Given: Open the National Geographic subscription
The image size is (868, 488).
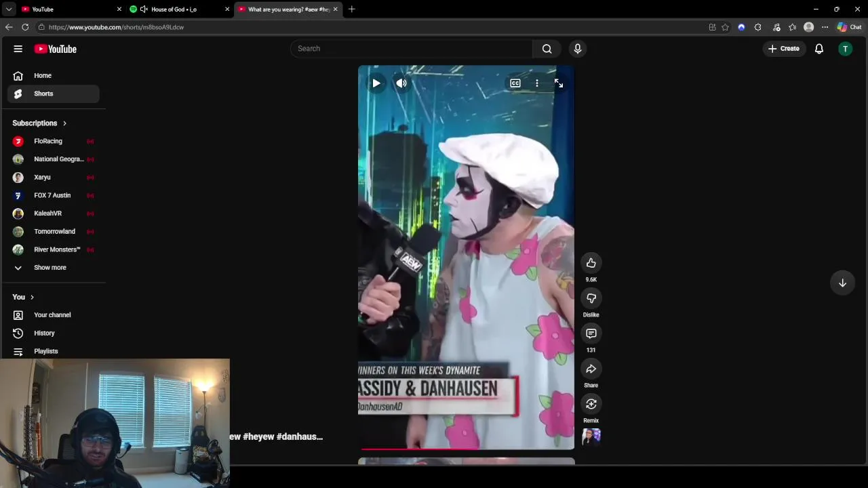Looking at the screenshot, I should click(x=54, y=159).
